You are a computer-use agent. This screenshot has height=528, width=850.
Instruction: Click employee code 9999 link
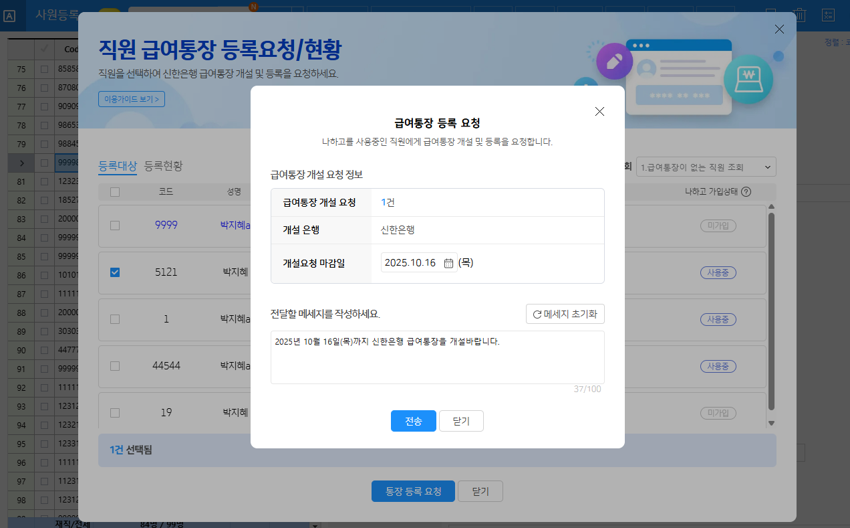click(x=166, y=225)
